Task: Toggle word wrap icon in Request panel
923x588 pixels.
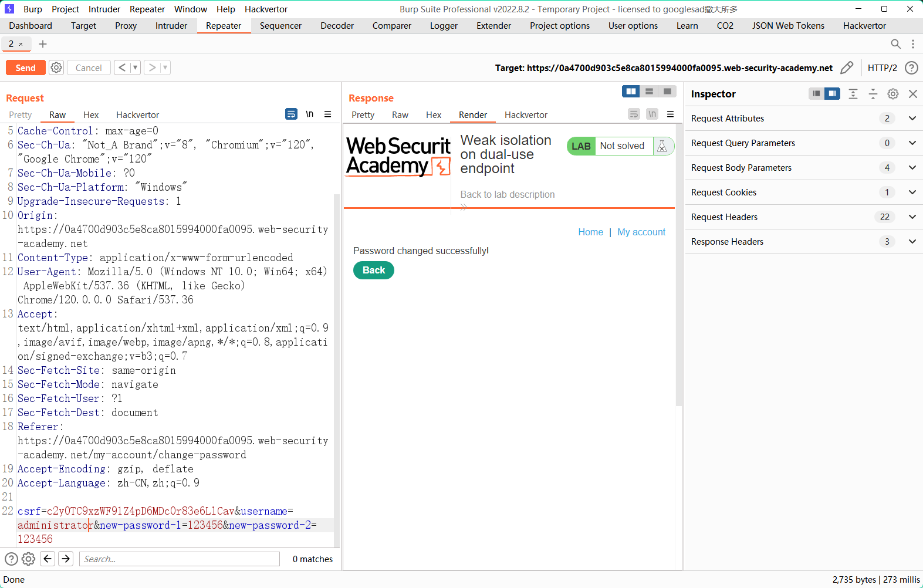Action: [291, 114]
